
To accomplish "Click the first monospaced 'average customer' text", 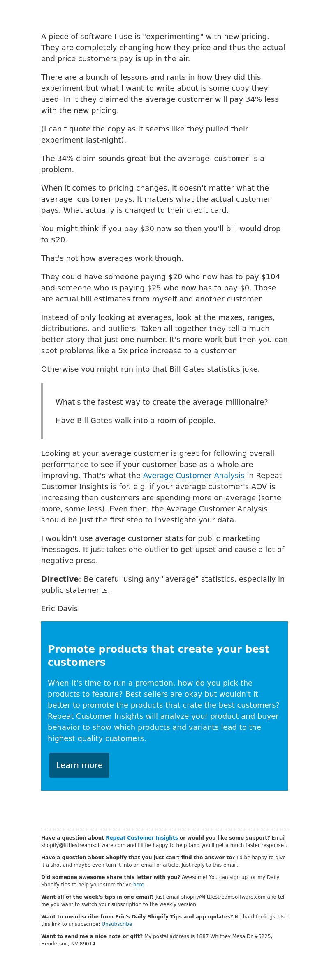I will point(213,159).
